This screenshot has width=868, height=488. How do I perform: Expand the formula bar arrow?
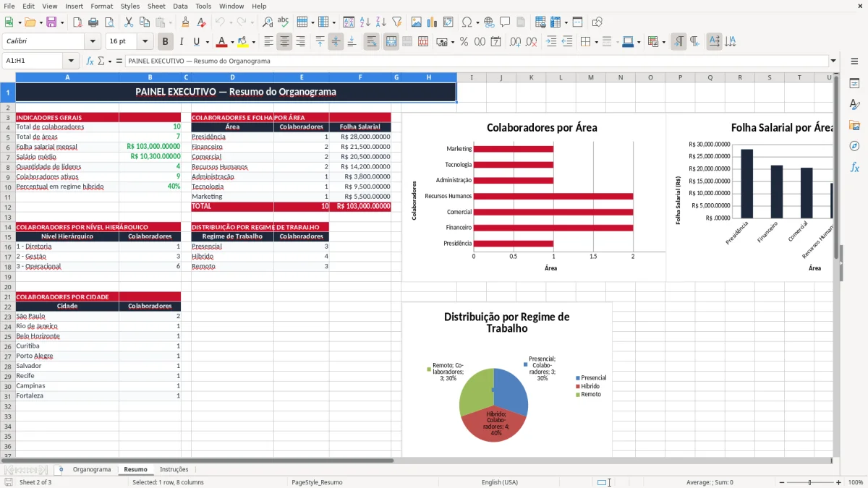click(833, 61)
